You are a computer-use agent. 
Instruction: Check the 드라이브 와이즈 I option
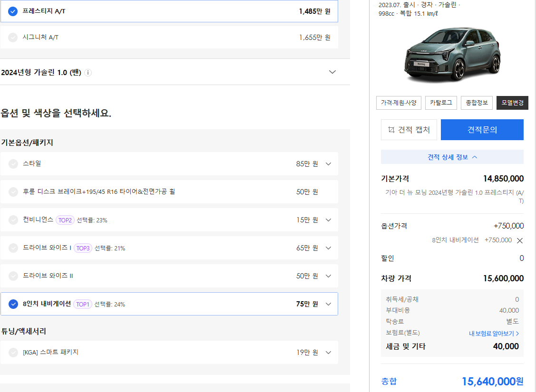point(13,248)
